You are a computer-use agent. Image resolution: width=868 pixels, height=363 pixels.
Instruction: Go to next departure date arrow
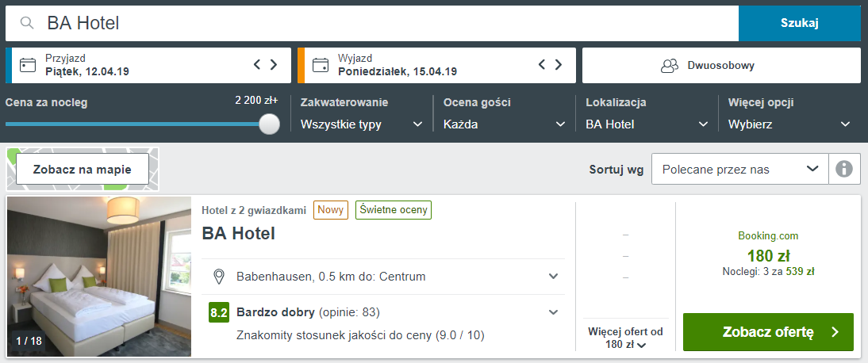pos(558,65)
